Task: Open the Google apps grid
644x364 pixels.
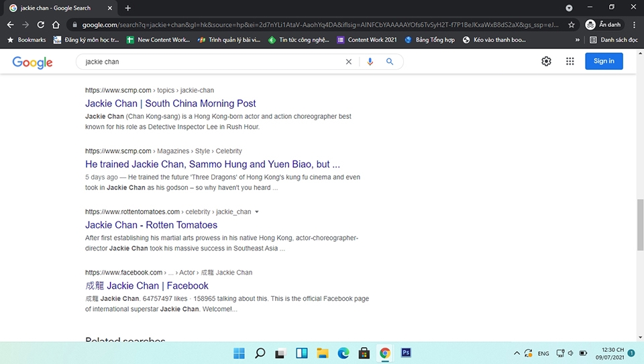Action: click(570, 61)
